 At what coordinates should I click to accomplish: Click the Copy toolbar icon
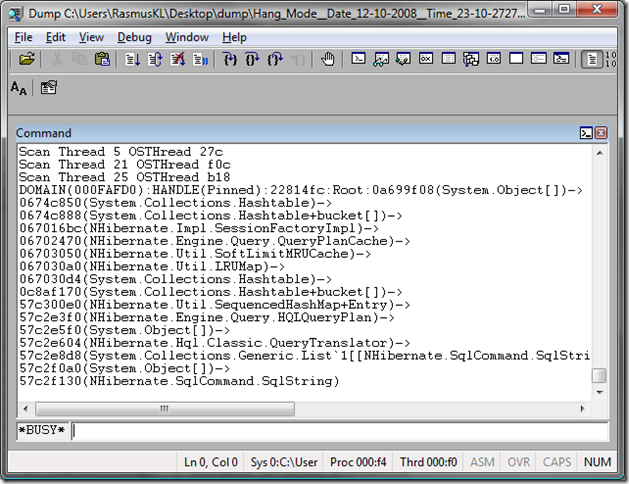(79, 59)
